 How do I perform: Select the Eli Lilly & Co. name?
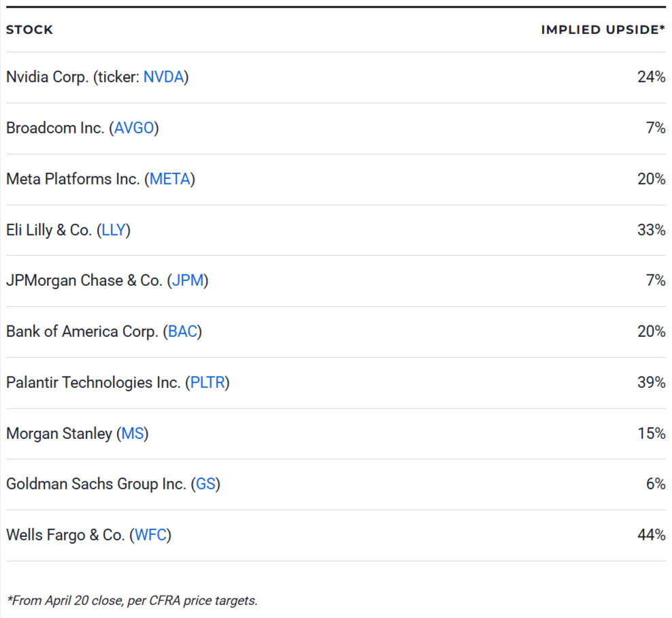point(49,230)
